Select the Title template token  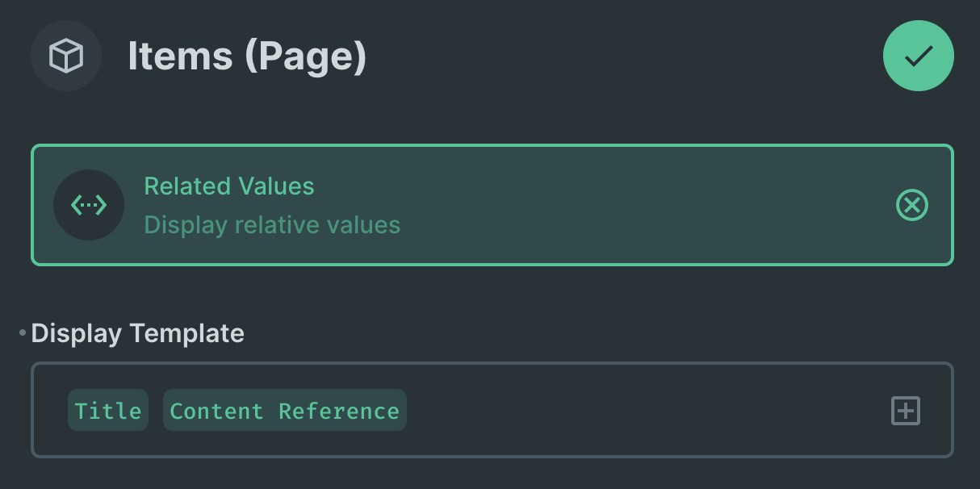(x=107, y=410)
